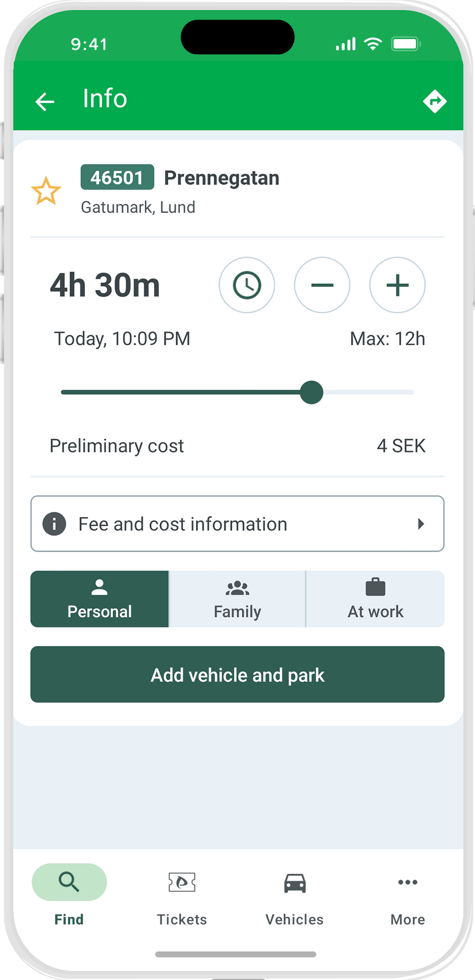Viewport: 475px width, 980px height.
Task: Open the clock time picker
Action: [x=247, y=285]
